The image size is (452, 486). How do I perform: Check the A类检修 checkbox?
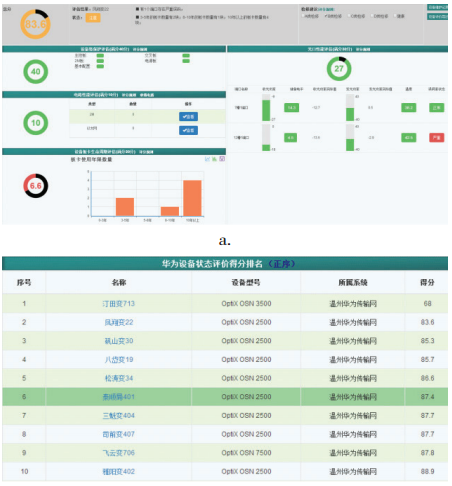[303, 16]
